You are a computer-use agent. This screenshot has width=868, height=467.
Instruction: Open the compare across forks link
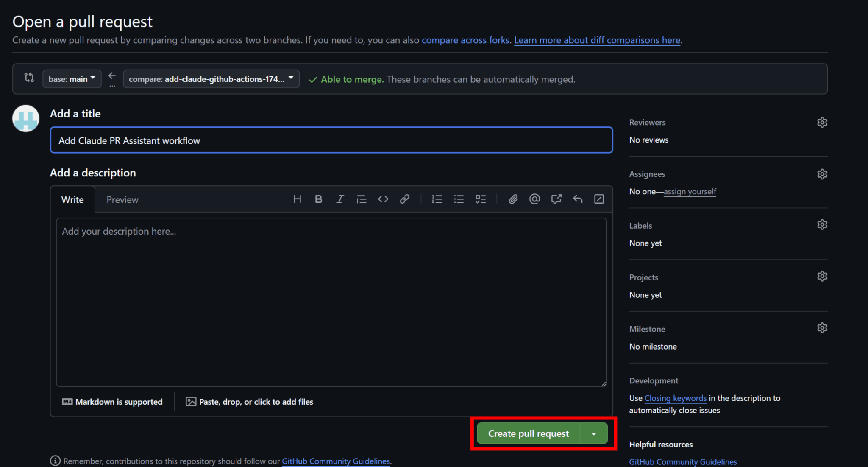click(x=465, y=40)
